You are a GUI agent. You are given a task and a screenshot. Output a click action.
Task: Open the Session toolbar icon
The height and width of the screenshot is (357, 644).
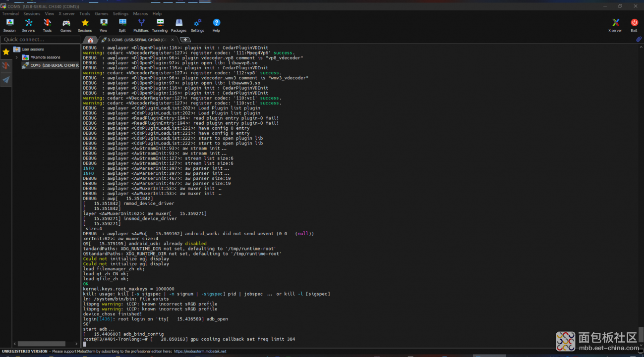click(9, 25)
